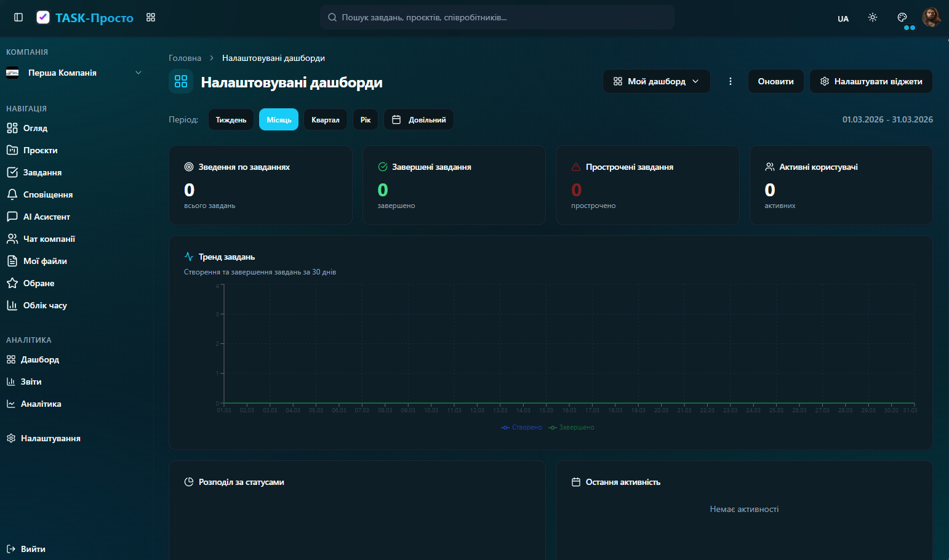Pick a custom Довільний date range
The width and height of the screenshot is (949, 560).
pyautogui.click(x=418, y=119)
